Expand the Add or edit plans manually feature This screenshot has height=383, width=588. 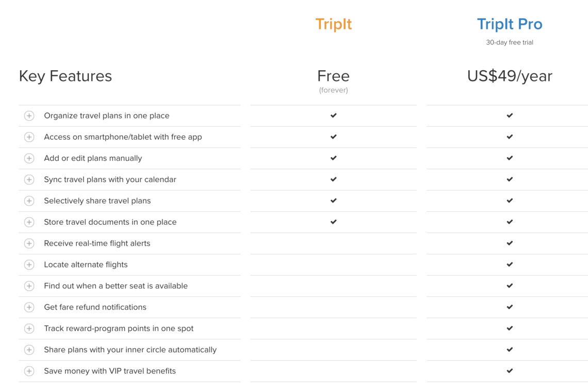29,158
